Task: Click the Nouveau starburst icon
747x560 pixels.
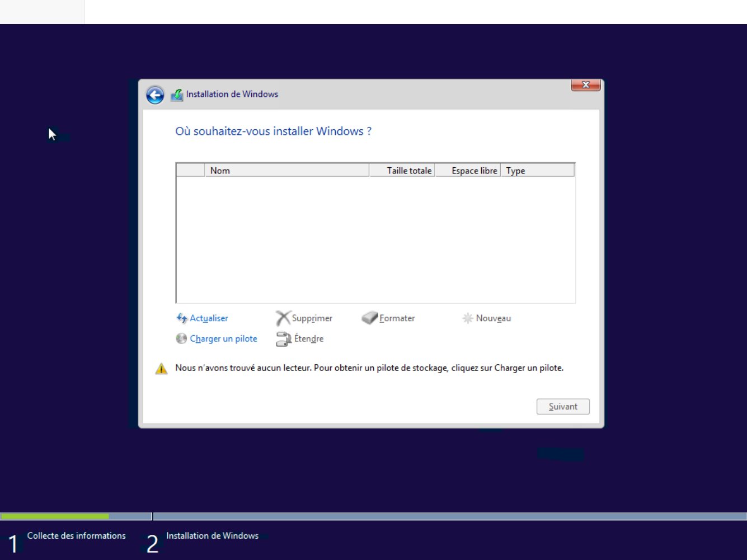Action: pyautogui.click(x=468, y=318)
